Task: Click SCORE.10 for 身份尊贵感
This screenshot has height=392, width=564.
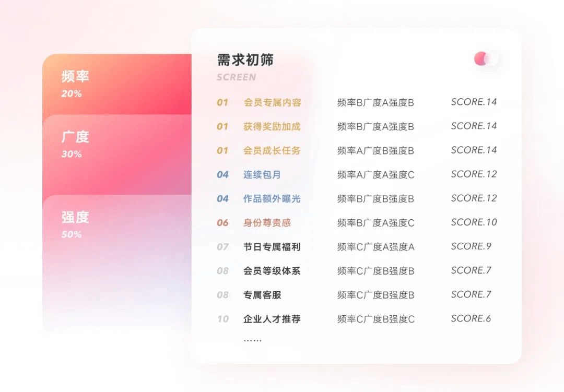Action: pos(474,222)
